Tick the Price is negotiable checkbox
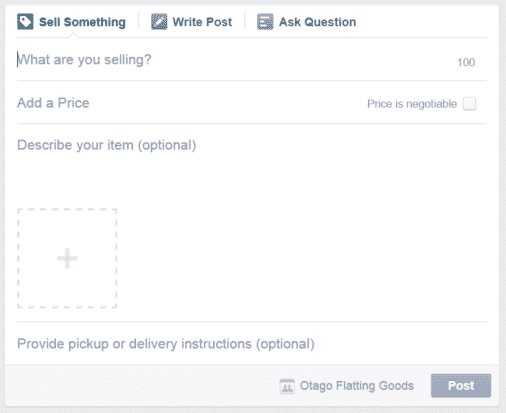 [469, 104]
